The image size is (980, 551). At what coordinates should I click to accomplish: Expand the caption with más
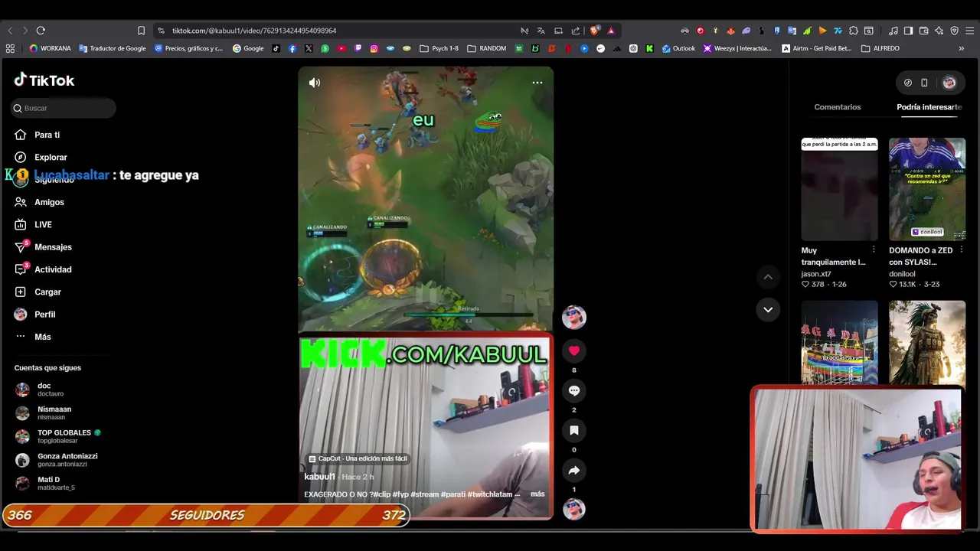tap(537, 494)
